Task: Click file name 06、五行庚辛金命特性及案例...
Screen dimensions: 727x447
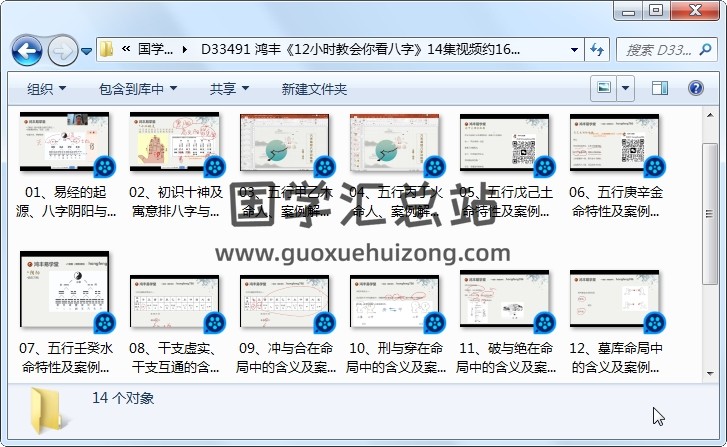Action: [616, 202]
